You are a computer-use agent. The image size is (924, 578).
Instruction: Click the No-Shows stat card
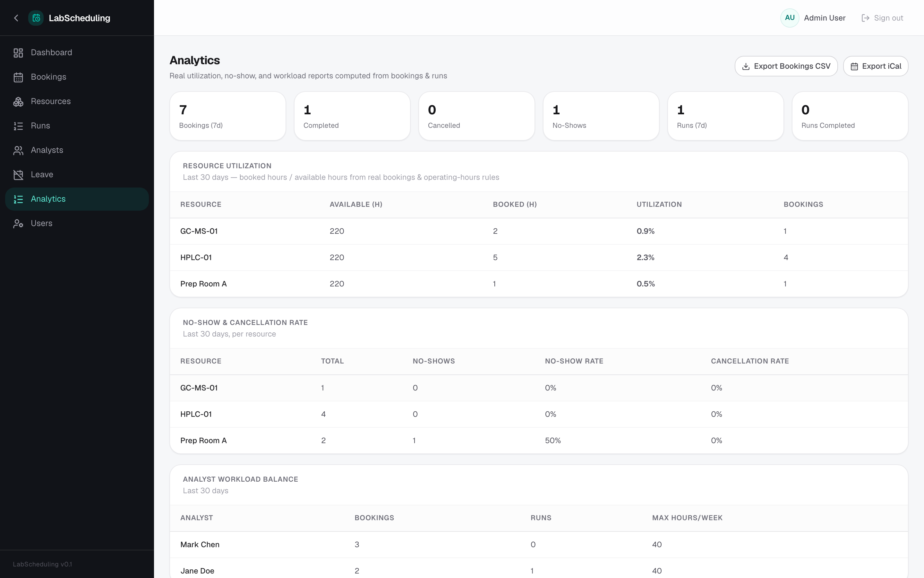pos(601,116)
